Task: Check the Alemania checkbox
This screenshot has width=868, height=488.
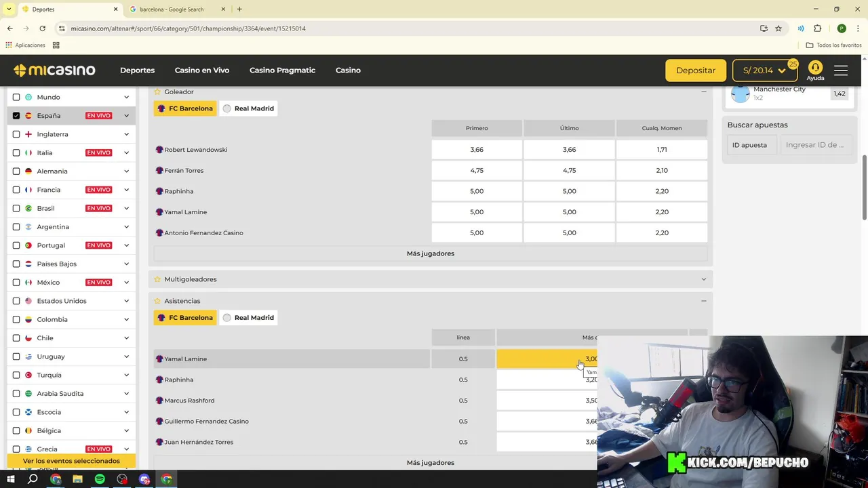Action: [16, 171]
